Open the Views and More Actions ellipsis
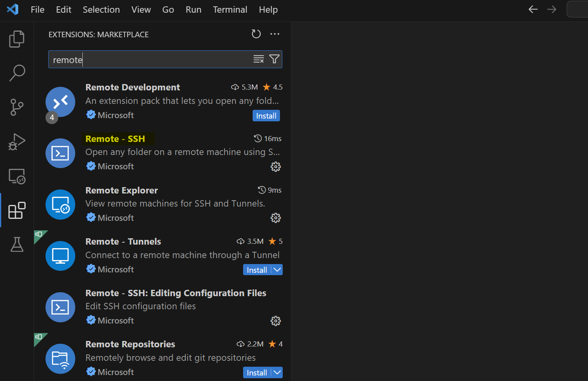588x381 pixels. tap(275, 34)
